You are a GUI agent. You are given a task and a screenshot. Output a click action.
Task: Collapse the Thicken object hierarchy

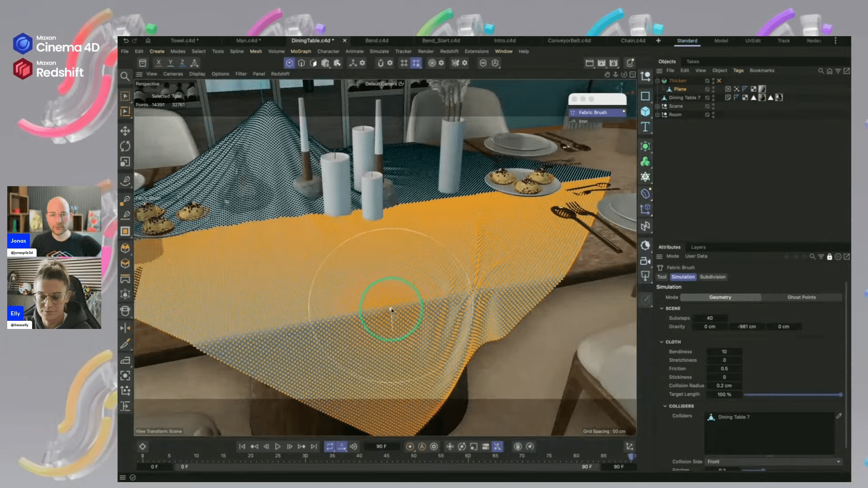click(x=657, y=81)
